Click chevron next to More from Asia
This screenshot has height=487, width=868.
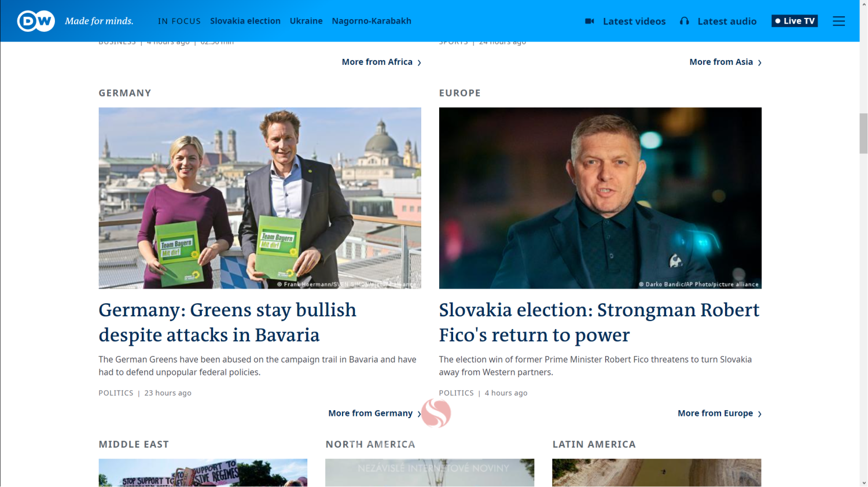coord(759,62)
